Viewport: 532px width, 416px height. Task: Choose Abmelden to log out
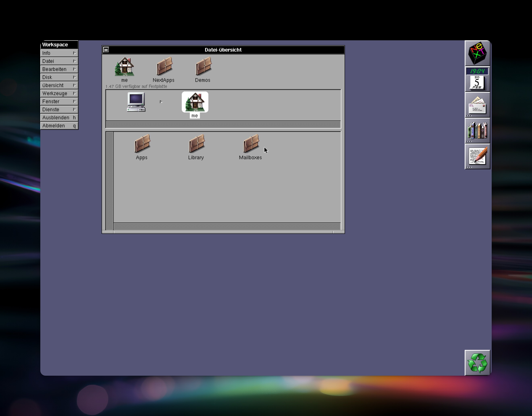click(59, 126)
